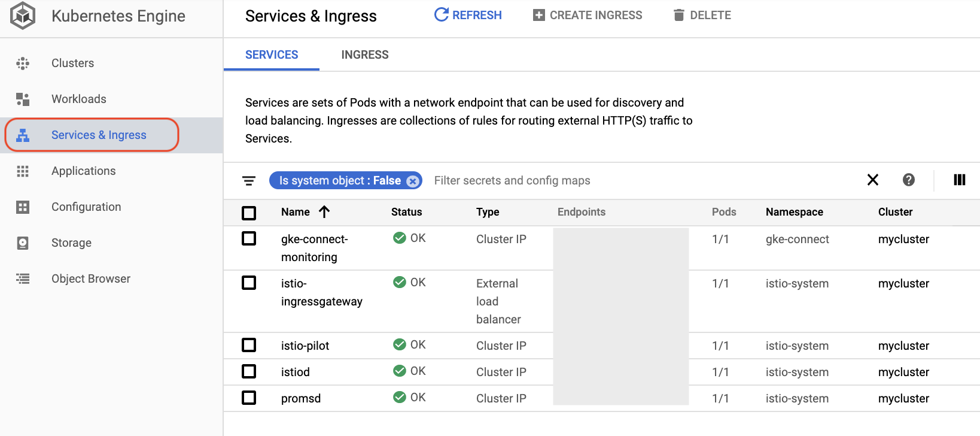
Task: Tick the promsd service checkbox
Action: coord(249,398)
